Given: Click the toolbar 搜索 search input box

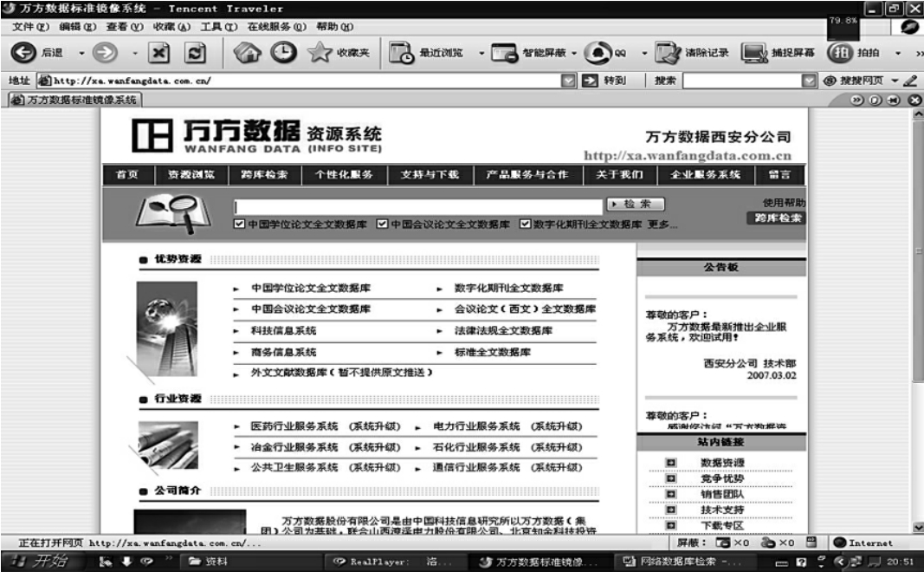Looking at the screenshot, I should pyautogui.click(x=742, y=81).
